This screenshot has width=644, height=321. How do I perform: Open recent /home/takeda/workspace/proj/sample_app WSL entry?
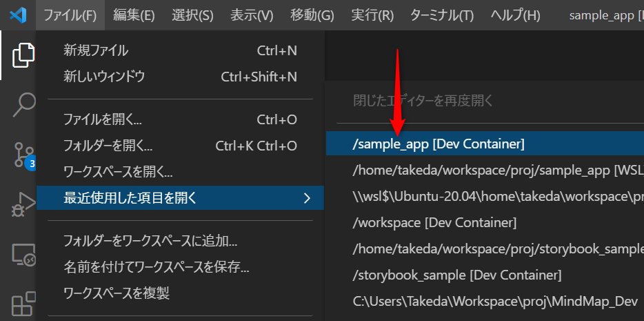pos(485,170)
